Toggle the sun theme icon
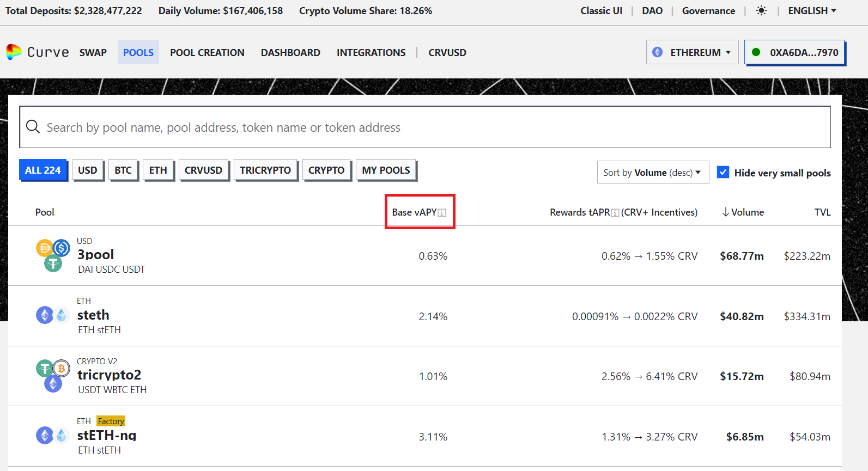This screenshot has height=471, width=868. pos(761,11)
